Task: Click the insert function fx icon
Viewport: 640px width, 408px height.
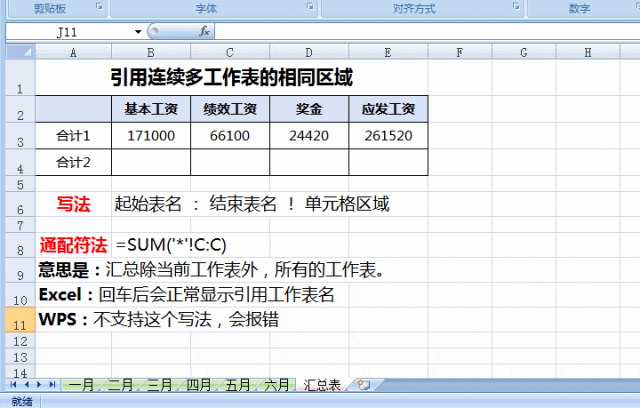Action: pyautogui.click(x=204, y=31)
